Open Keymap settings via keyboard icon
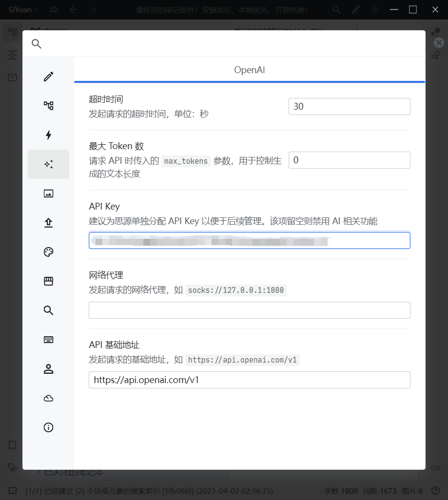The width and height of the screenshot is (448, 500). click(x=48, y=340)
